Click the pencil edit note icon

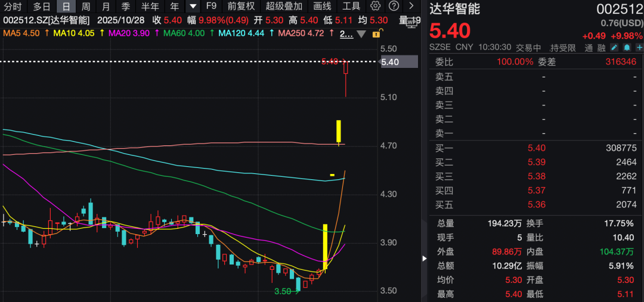click(x=615, y=48)
